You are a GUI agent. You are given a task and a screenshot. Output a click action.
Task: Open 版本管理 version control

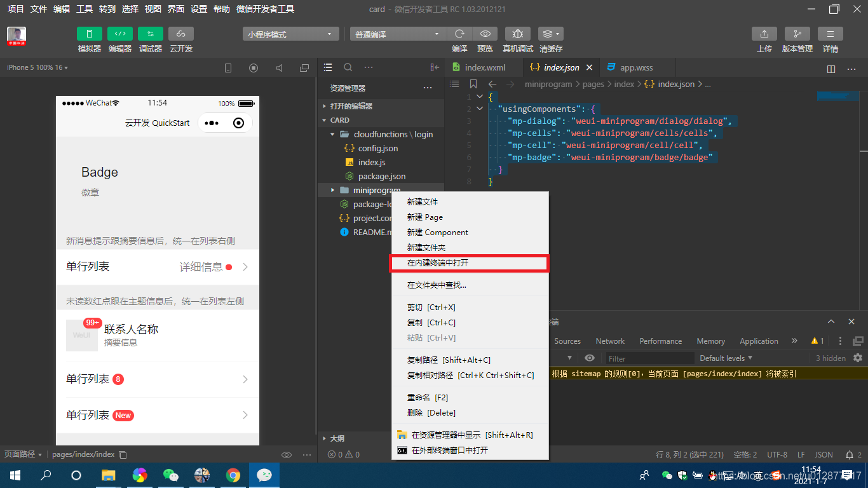797,34
